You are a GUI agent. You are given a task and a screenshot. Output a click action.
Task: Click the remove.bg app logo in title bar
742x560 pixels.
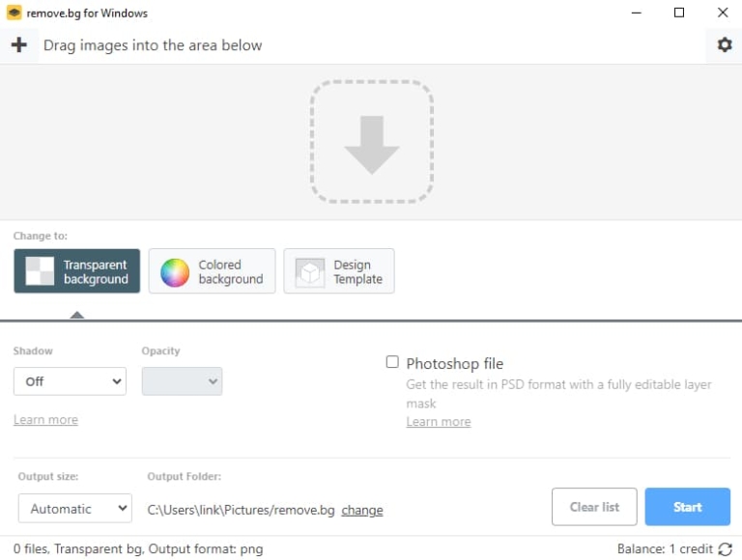[x=14, y=13]
